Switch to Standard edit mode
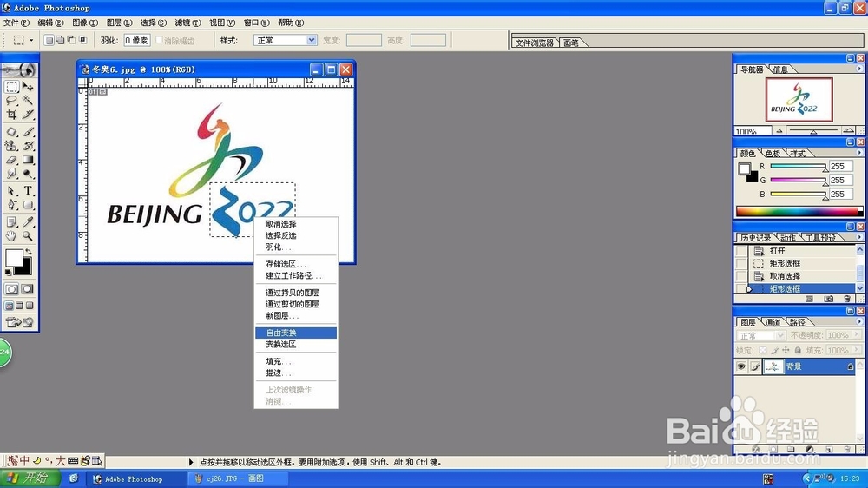The width and height of the screenshot is (868, 488). point(11,289)
